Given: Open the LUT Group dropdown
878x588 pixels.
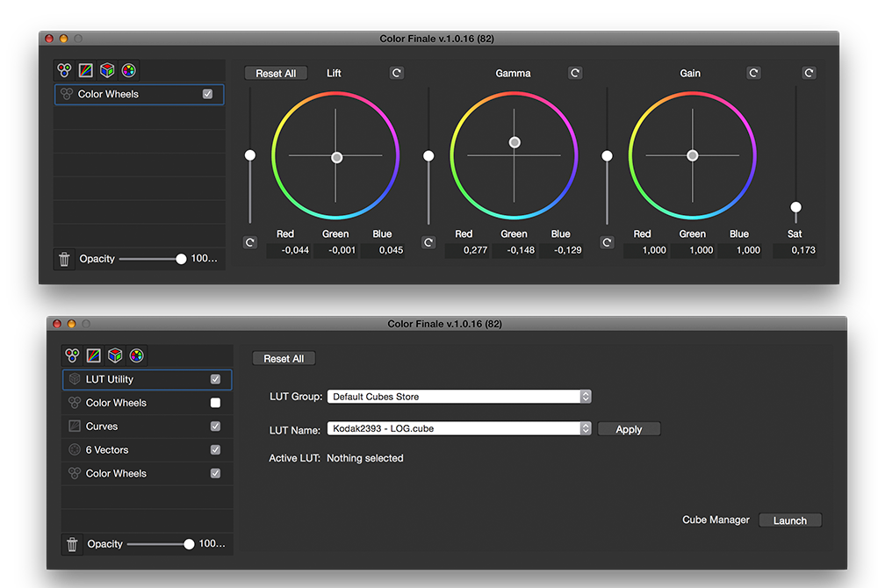Looking at the screenshot, I should click(458, 397).
